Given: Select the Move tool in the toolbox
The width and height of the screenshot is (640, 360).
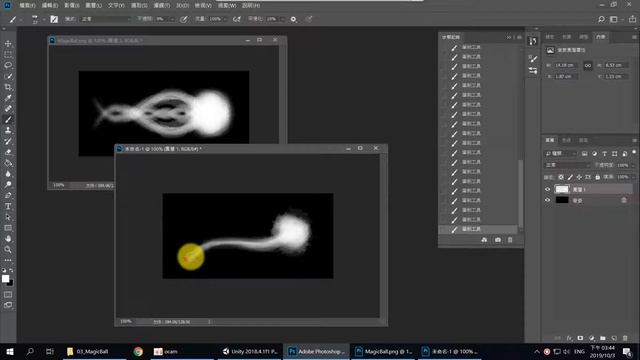Looking at the screenshot, I should pos(8,43).
